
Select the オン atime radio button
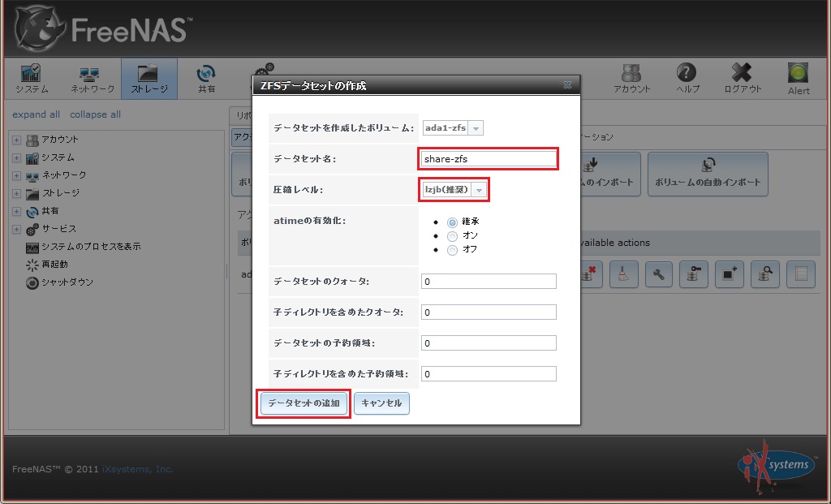(x=452, y=236)
